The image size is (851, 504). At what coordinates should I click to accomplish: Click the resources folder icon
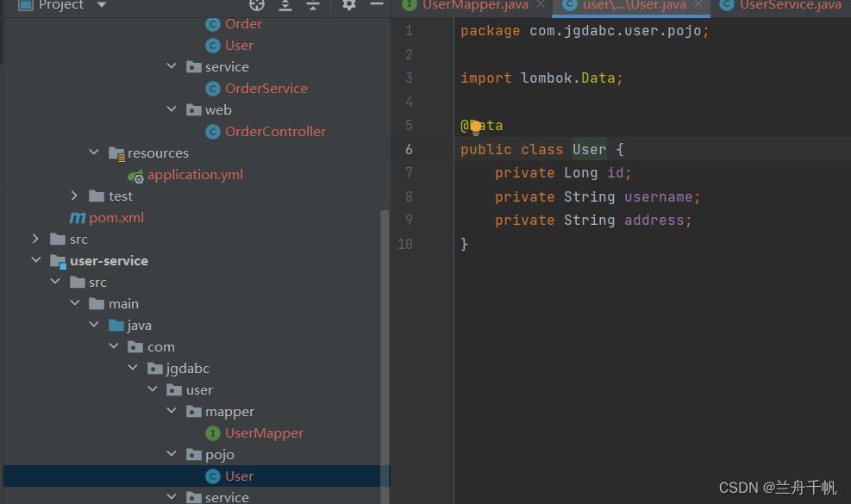pyautogui.click(x=116, y=154)
